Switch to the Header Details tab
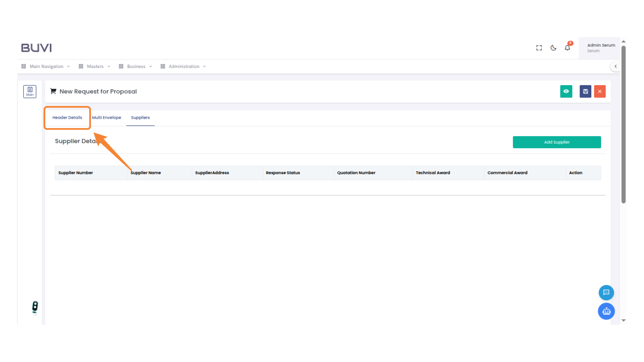 [x=67, y=118]
